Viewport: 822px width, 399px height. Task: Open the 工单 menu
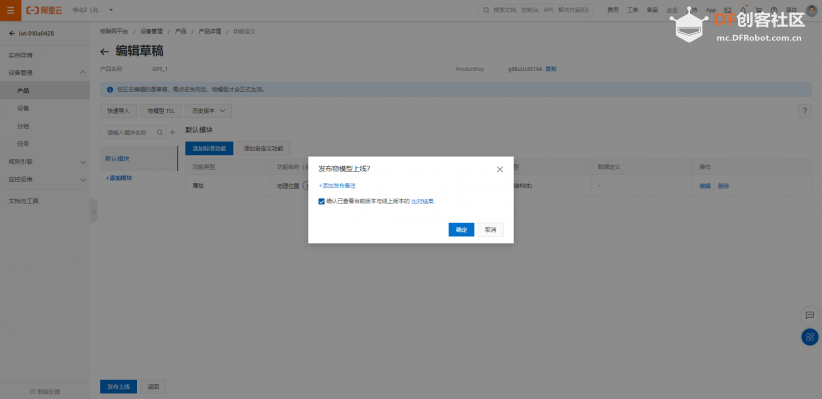point(633,10)
